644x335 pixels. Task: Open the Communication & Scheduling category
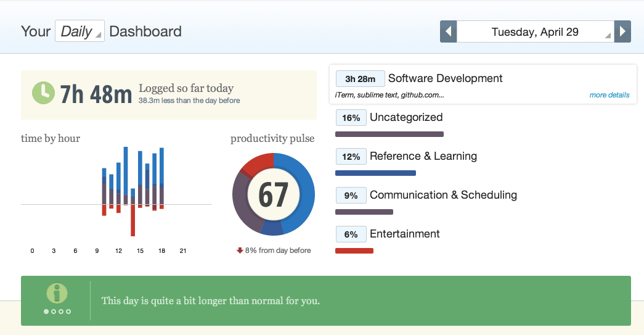point(443,195)
